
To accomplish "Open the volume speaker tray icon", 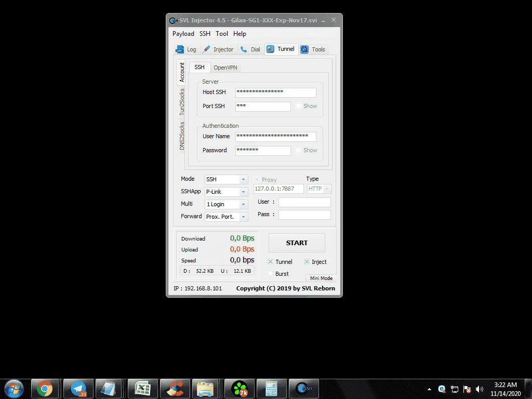I will coord(479,389).
